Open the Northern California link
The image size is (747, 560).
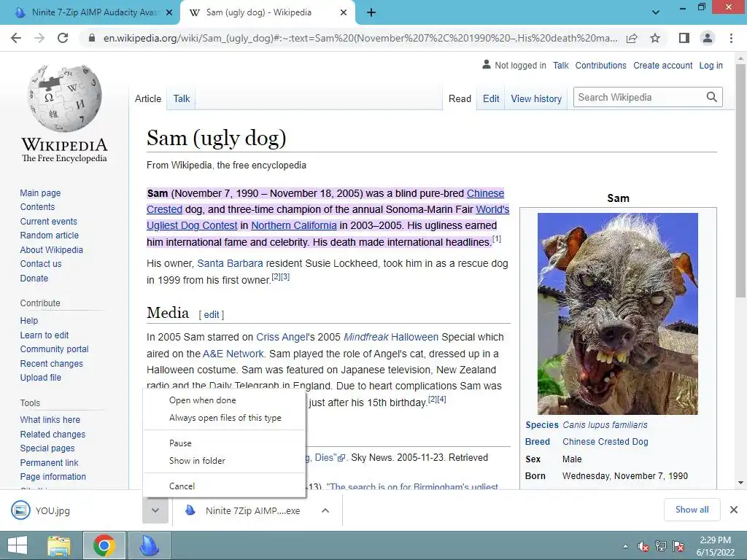coord(294,225)
